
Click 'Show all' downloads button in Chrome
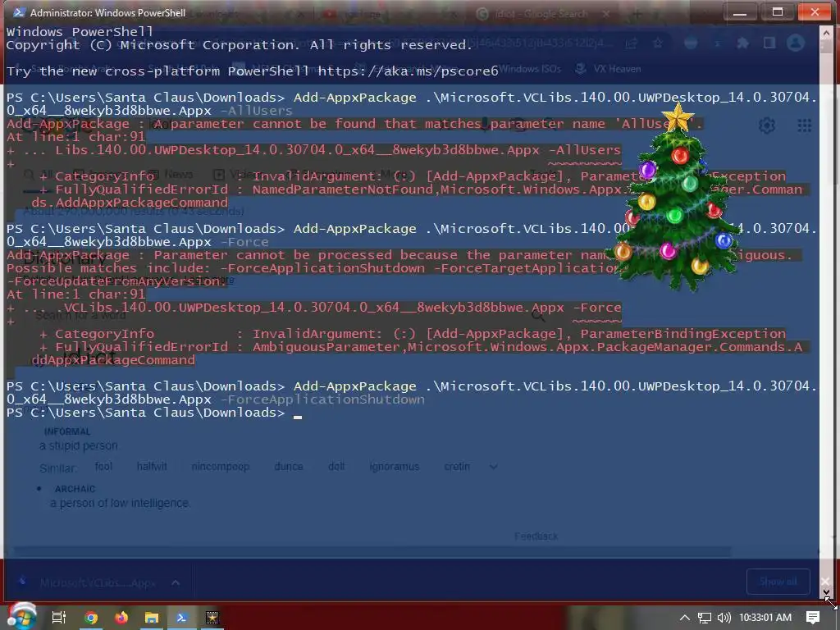tap(778, 582)
